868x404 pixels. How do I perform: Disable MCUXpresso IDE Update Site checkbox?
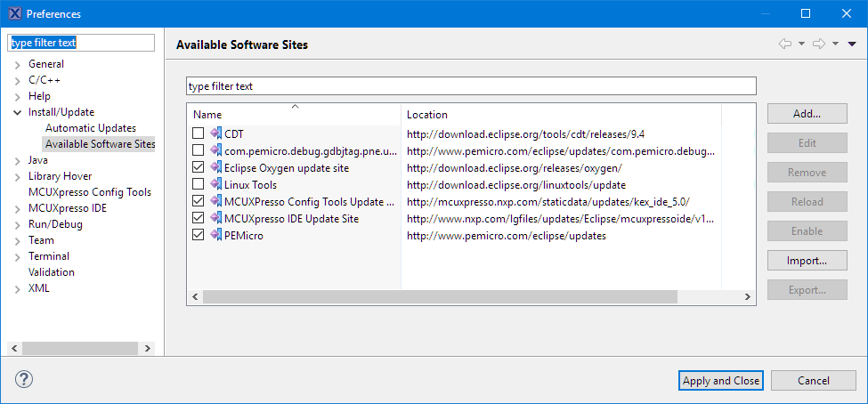pos(198,219)
